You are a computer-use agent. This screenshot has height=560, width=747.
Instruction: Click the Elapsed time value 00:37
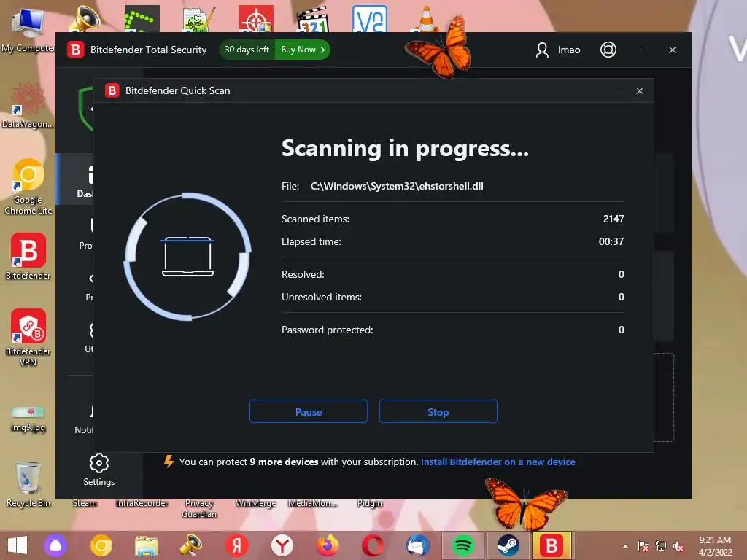tap(611, 241)
